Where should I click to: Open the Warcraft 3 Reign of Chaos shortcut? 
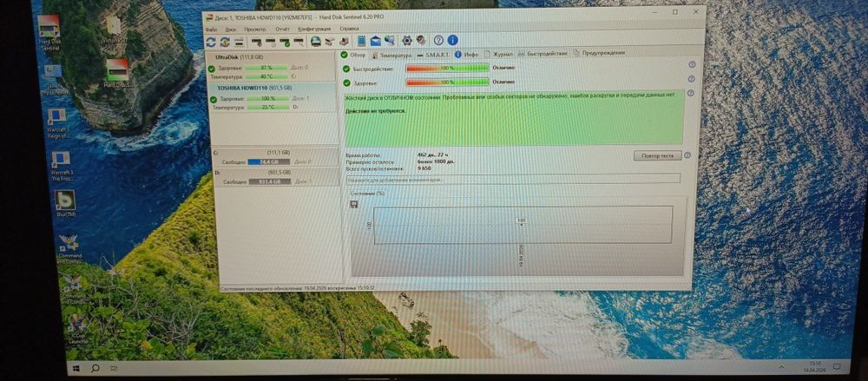(57, 123)
